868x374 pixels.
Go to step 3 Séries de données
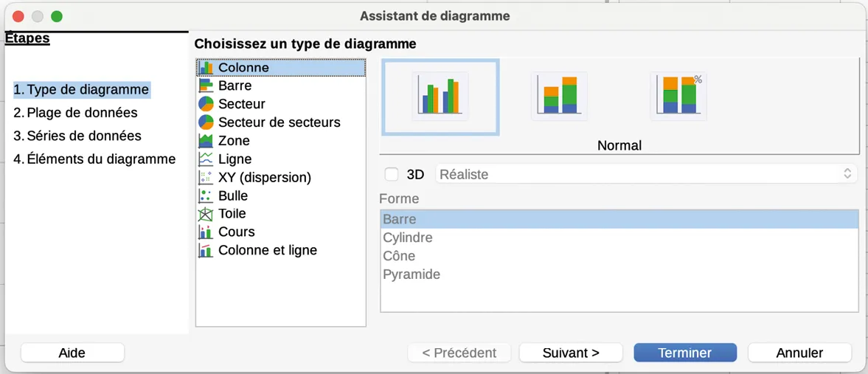pyautogui.click(x=77, y=136)
